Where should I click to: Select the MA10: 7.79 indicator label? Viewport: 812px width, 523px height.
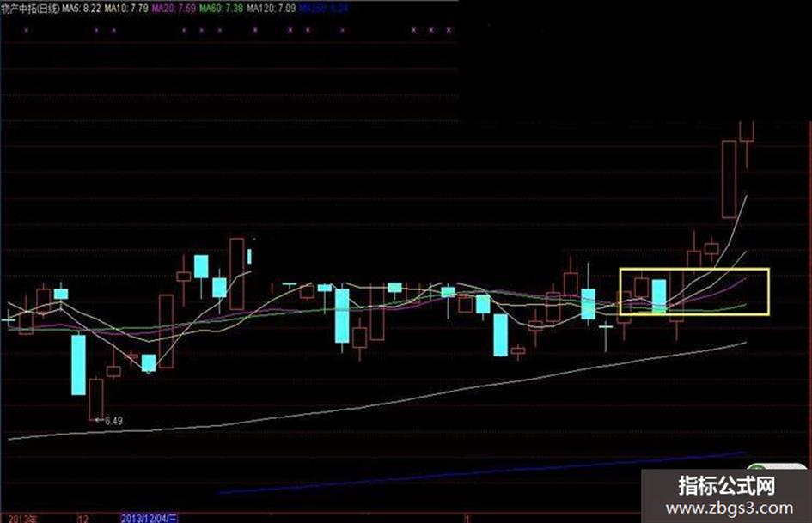pyautogui.click(x=126, y=9)
